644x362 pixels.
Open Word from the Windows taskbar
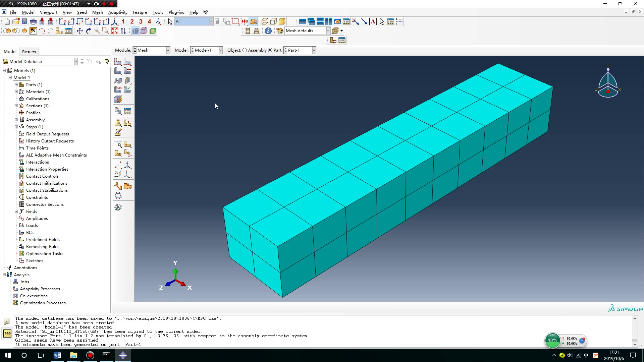click(57, 355)
